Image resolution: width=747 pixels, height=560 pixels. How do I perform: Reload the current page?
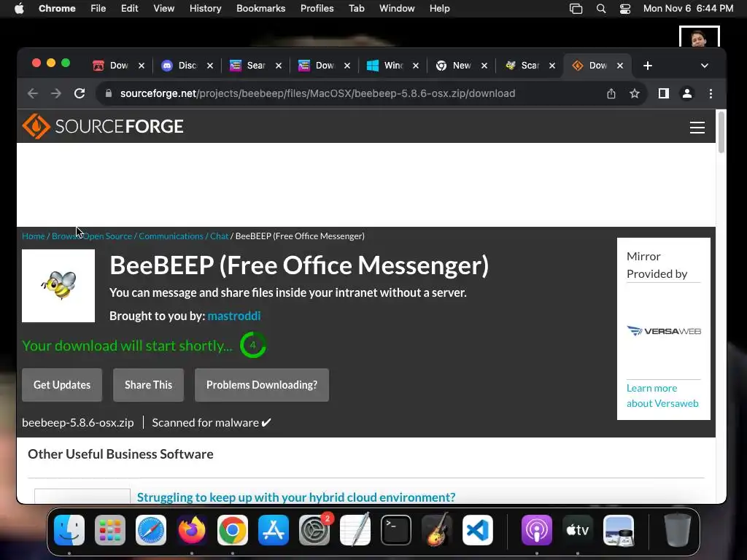tap(80, 93)
